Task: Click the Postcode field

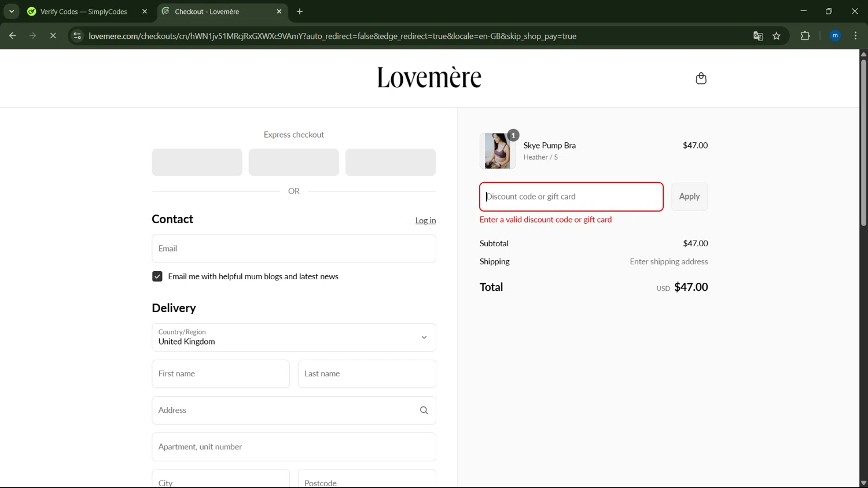Action: coord(367,479)
